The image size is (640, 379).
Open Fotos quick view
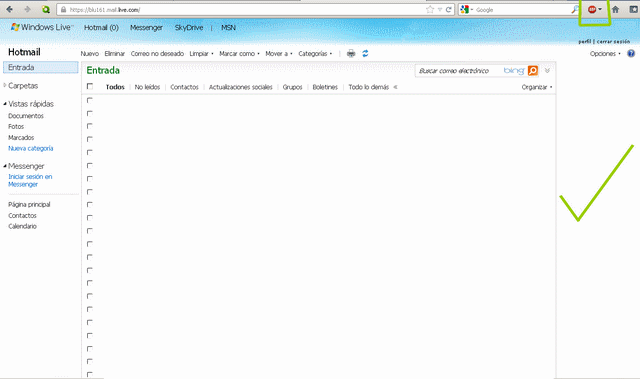point(16,126)
